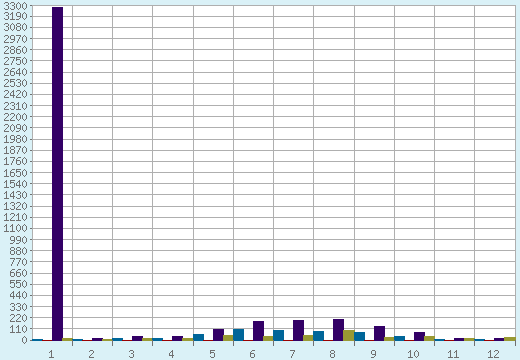
Task: Select x-axis label 6
Action: pos(252,354)
